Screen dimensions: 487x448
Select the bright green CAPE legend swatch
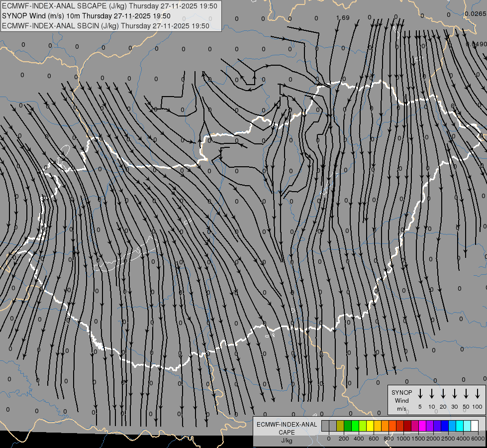(x=355, y=426)
